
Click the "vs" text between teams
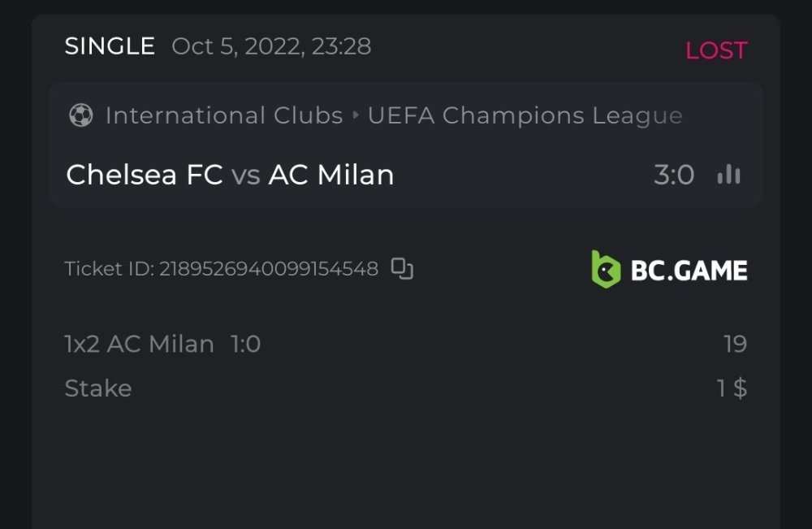pyautogui.click(x=245, y=175)
